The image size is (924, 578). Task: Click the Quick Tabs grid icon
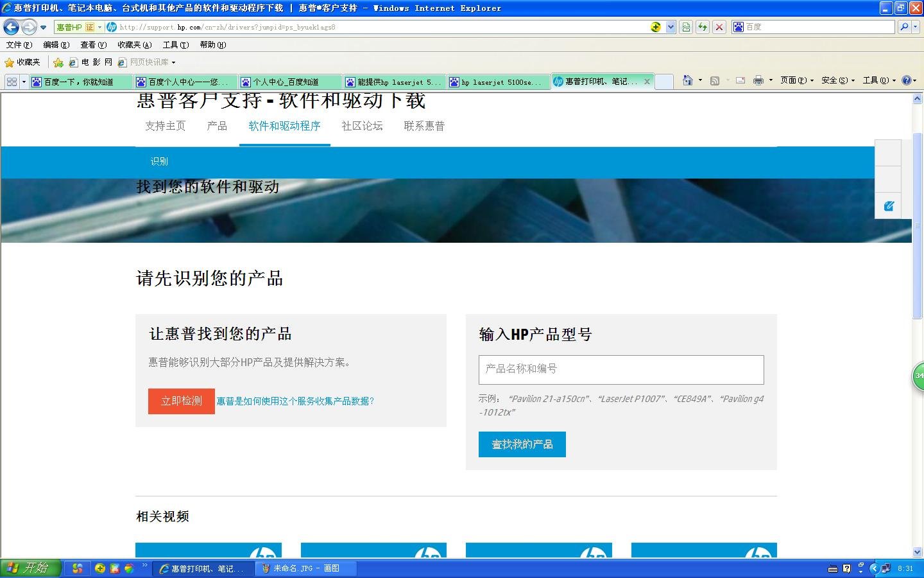pyautogui.click(x=12, y=82)
